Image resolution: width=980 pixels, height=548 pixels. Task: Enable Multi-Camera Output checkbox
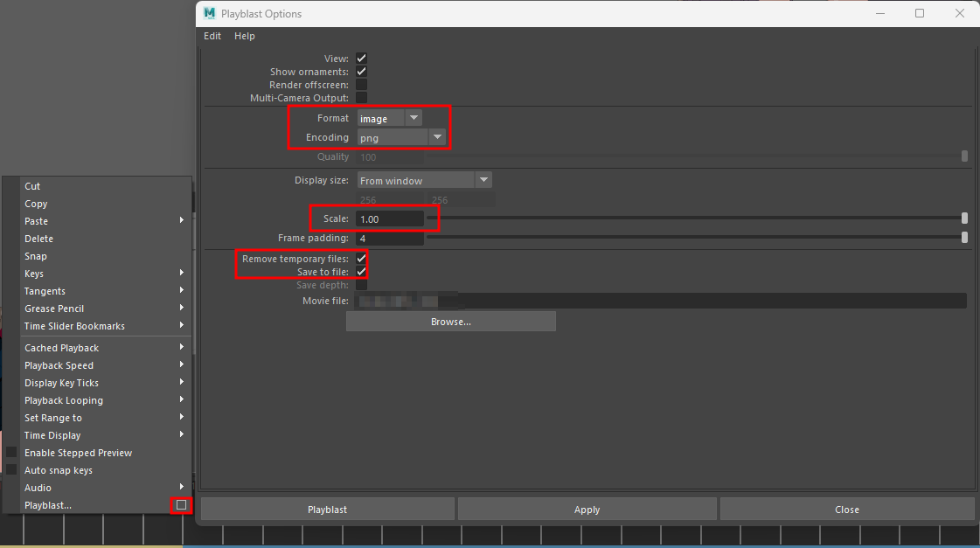[361, 98]
